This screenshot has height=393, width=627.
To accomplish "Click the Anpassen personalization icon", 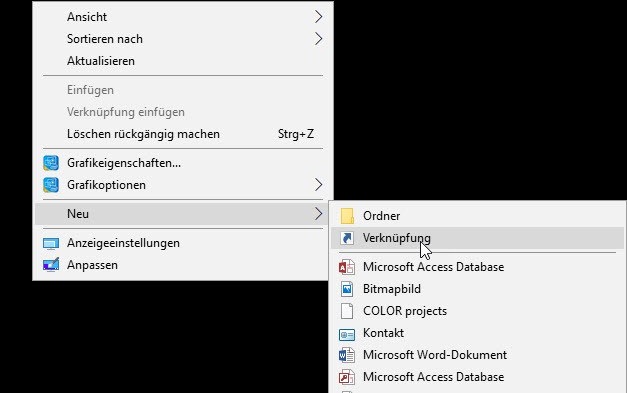I will pyautogui.click(x=51, y=265).
